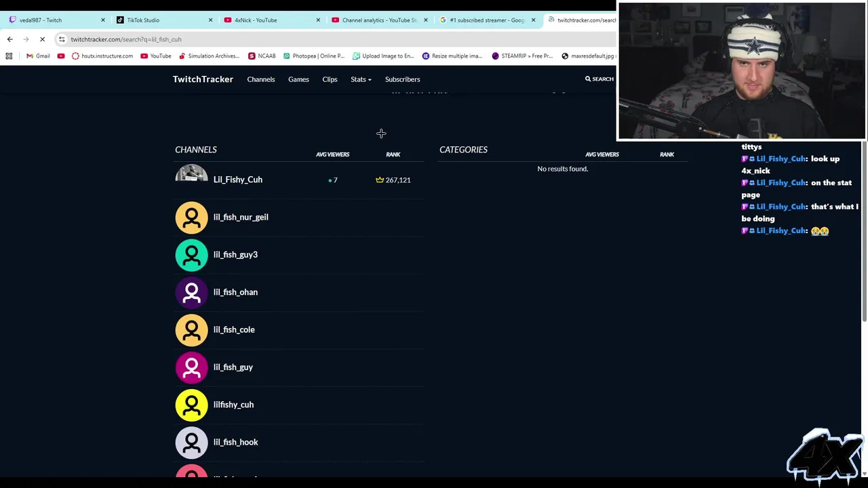Open the STEAMRIP Free Pr... bookmark
868x488 pixels.
coord(523,56)
